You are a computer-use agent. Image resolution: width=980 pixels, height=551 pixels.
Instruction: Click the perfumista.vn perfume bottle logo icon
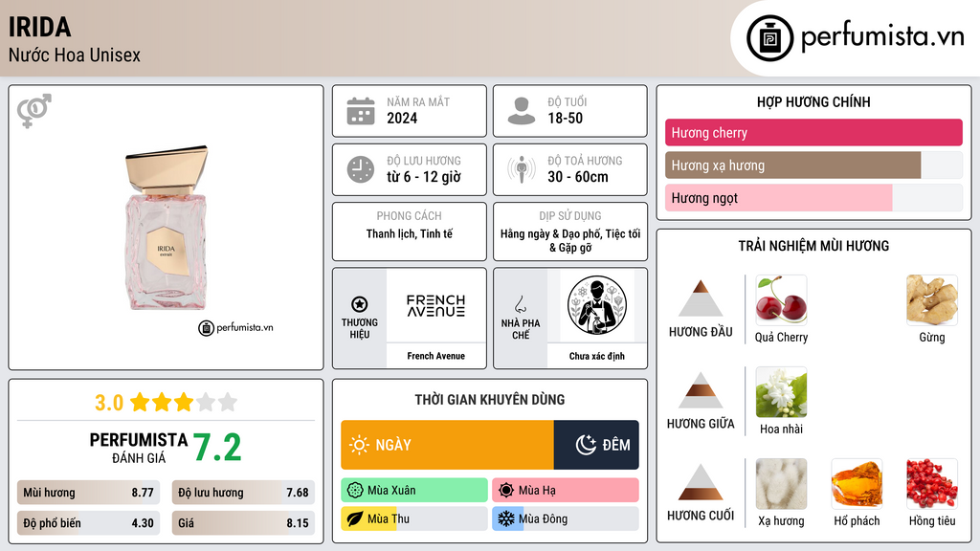(x=769, y=38)
